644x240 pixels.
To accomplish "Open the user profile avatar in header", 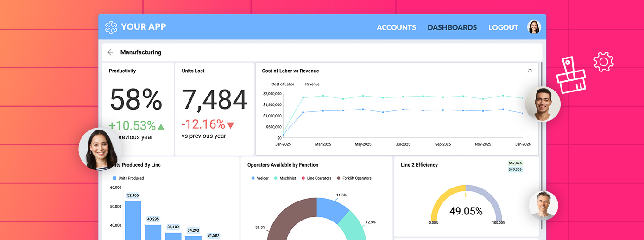I will coord(534,27).
